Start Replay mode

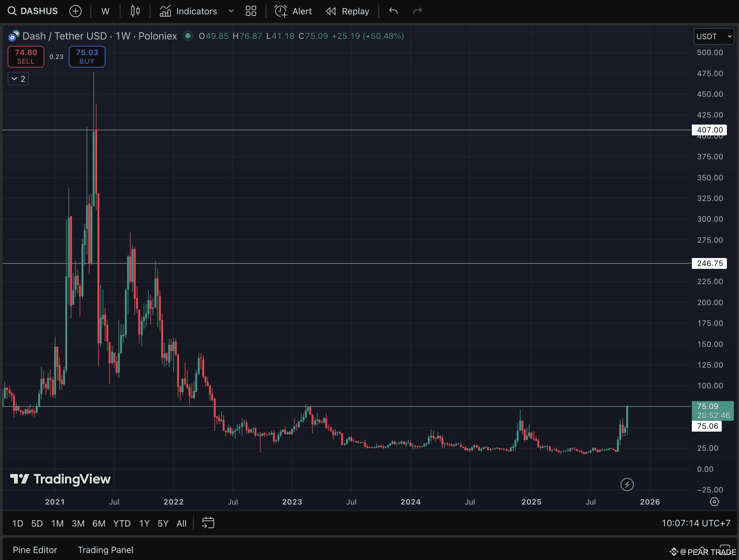347,11
